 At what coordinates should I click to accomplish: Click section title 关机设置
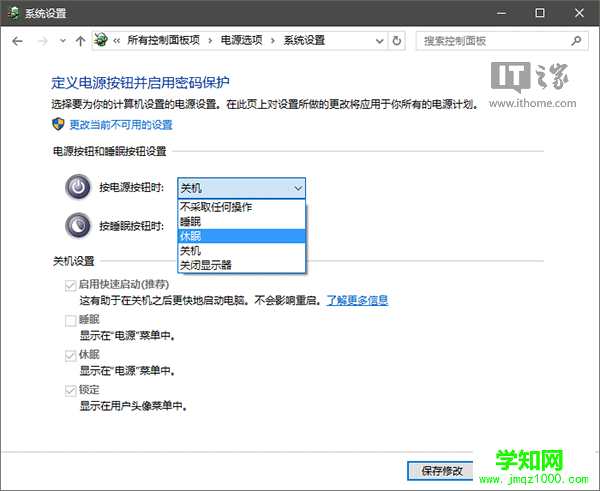coord(73,261)
